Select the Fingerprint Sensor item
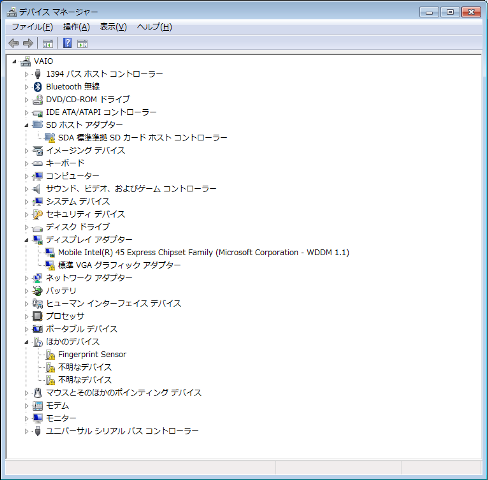Screen dimensions: 488x480 pyautogui.click(x=92, y=354)
